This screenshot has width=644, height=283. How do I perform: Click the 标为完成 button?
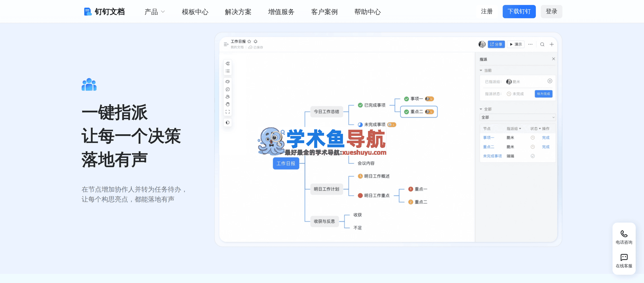544,94
